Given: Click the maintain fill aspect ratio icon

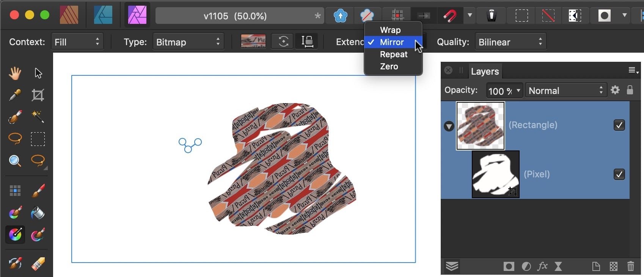Looking at the screenshot, I should [x=307, y=41].
